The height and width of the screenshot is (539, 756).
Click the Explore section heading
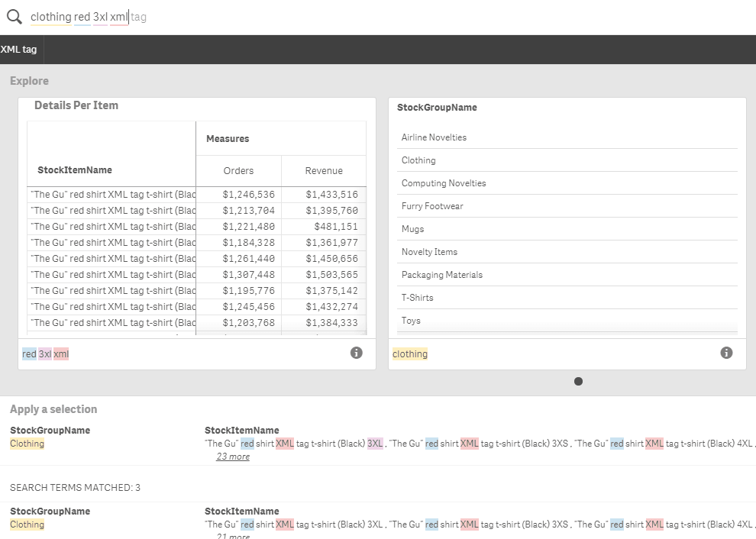tap(30, 81)
